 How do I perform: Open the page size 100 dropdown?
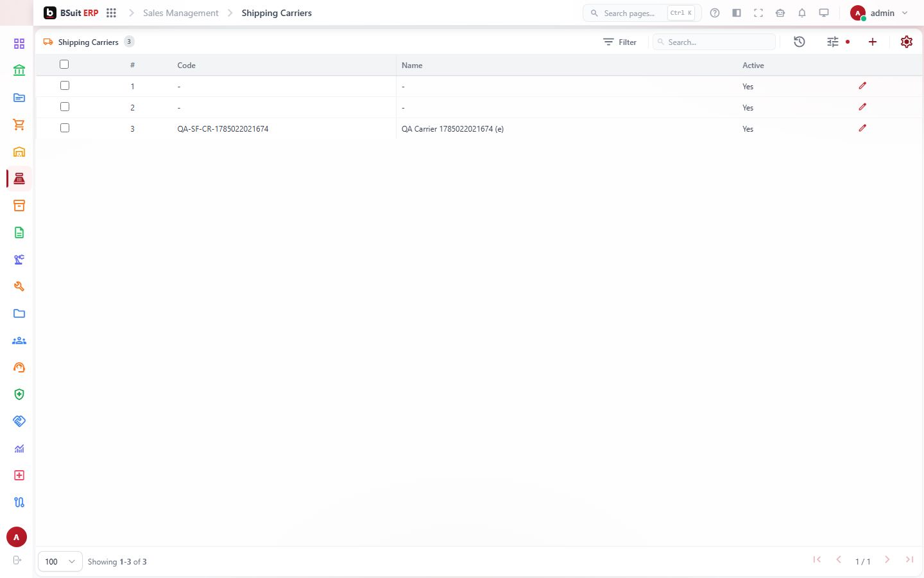[60, 561]
